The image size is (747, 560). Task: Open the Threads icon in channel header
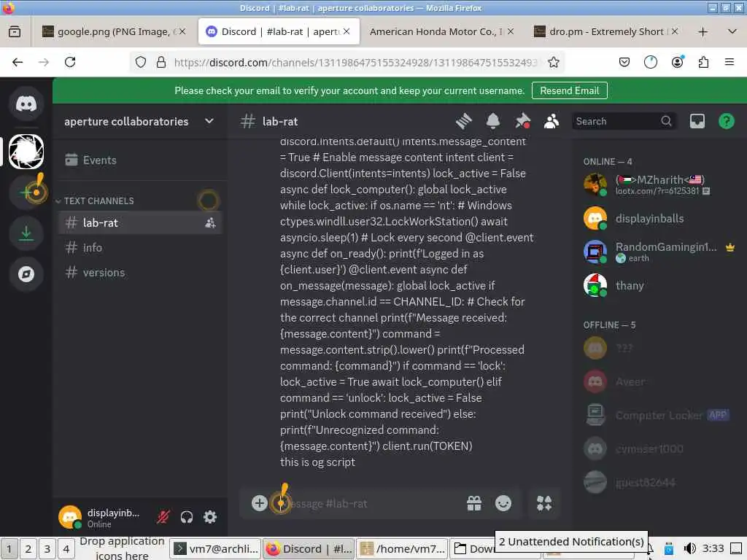(x=463, y=122)
